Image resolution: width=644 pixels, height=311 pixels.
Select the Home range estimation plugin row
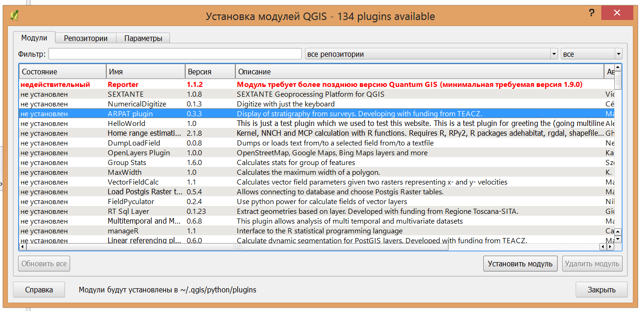316,133
